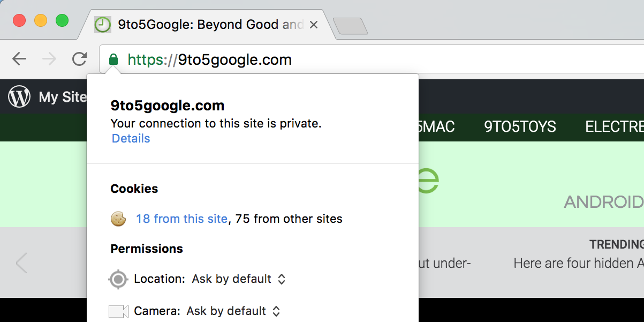Click the address bar URL field
Image resolution: width=644 pixels, height=322 pixels.
375,59
